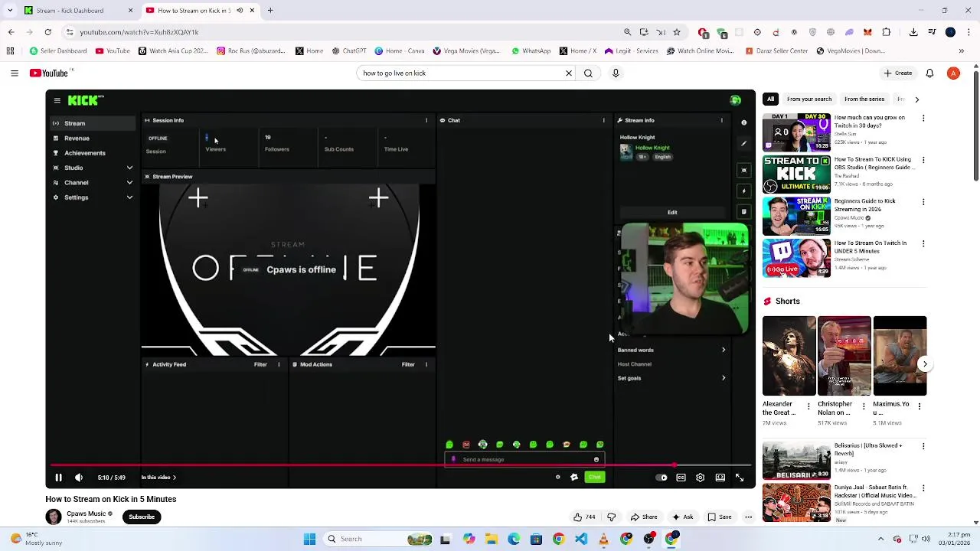Open more actions menu below video
The width and height of the screenshot is (980, 551).
(x=748, y=517)
